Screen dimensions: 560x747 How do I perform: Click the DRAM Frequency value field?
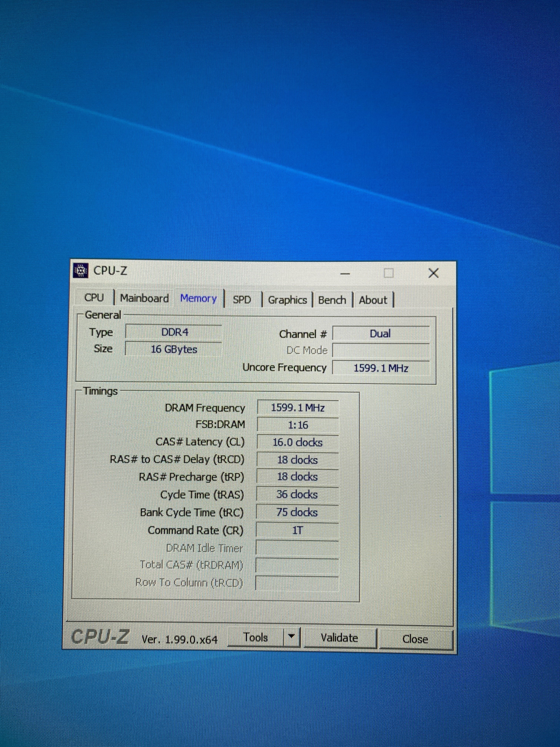pos(297,408)
